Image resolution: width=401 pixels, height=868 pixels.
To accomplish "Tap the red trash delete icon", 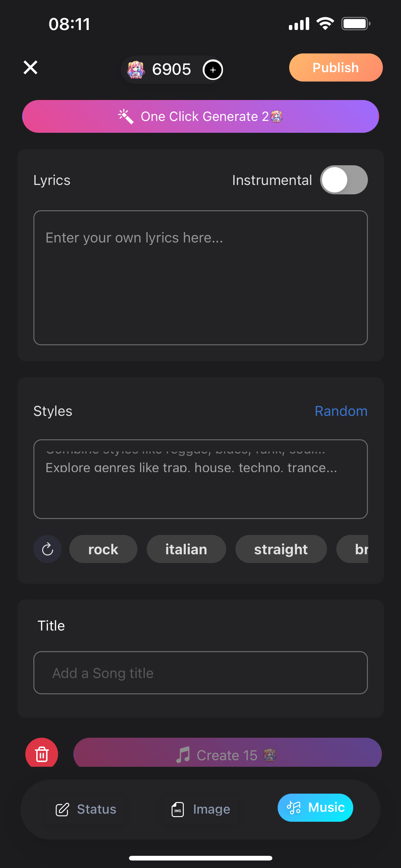I will coord(42,754).
